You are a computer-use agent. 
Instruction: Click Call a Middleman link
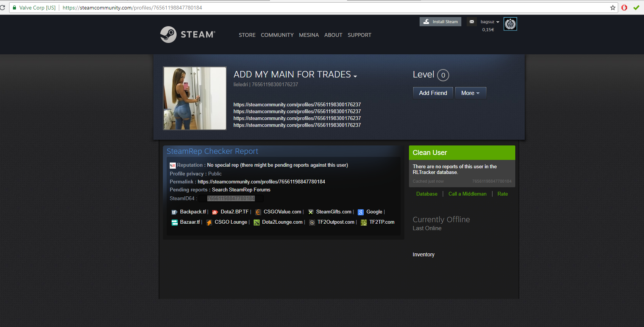(467, 194)
